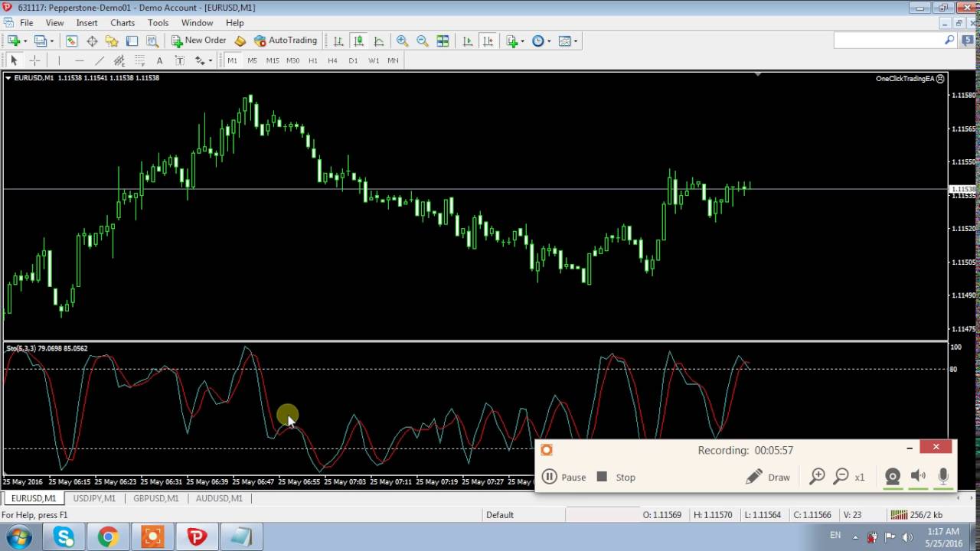
Task: Toggle chart shift icon
Action: pos(488,41)
